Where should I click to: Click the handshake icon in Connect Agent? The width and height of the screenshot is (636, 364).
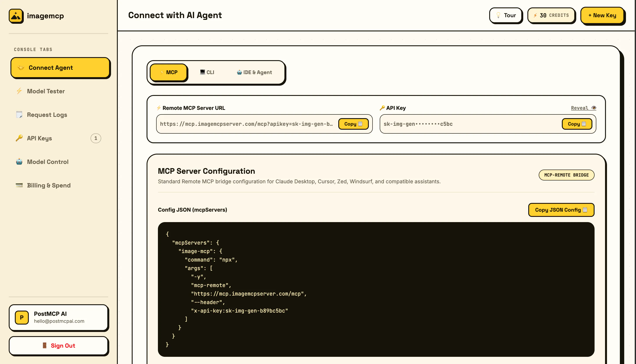[x=21, y=68]
